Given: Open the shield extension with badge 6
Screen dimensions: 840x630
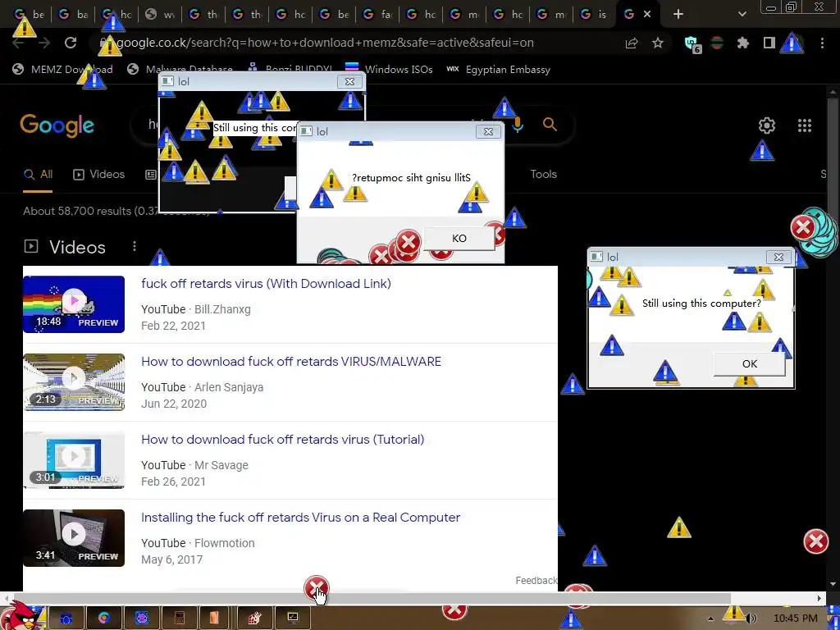Looking at the screenshot, I should [x=692, y=44].
